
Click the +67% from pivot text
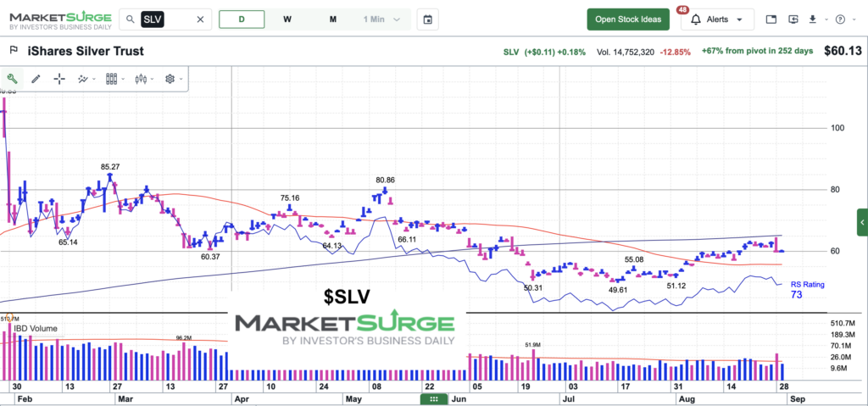(x=757, y=51)
